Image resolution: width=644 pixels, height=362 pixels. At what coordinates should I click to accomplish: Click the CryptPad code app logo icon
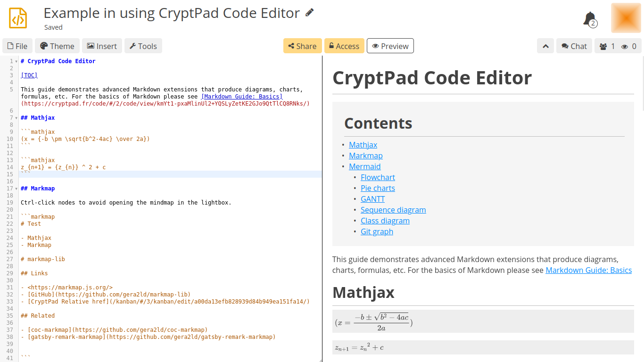point(18,18)
